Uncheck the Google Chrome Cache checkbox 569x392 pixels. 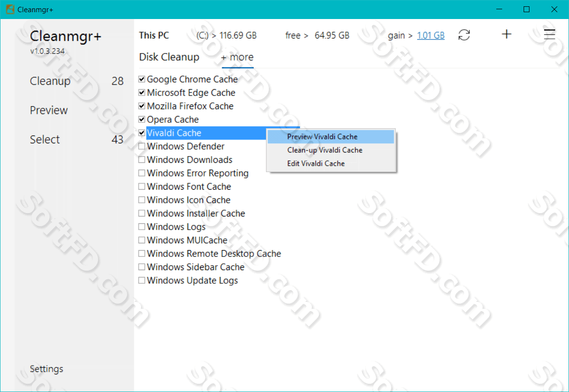coord(142,79)
